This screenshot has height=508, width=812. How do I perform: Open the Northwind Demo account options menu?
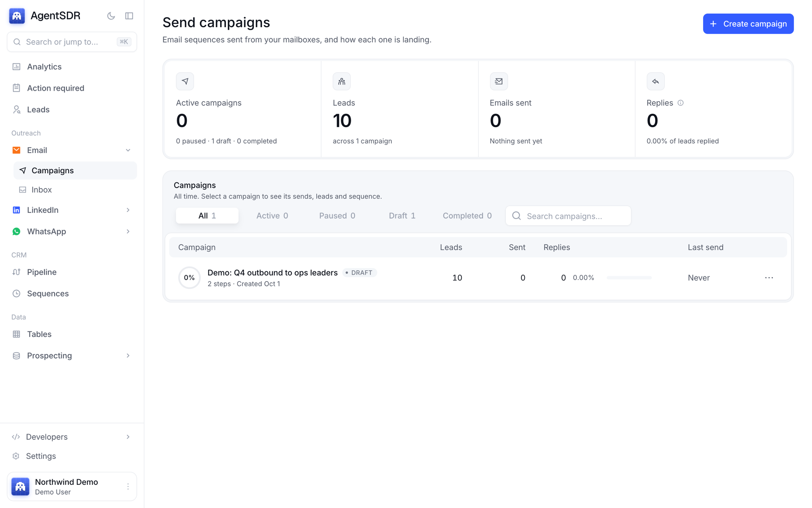click(128, 486)
